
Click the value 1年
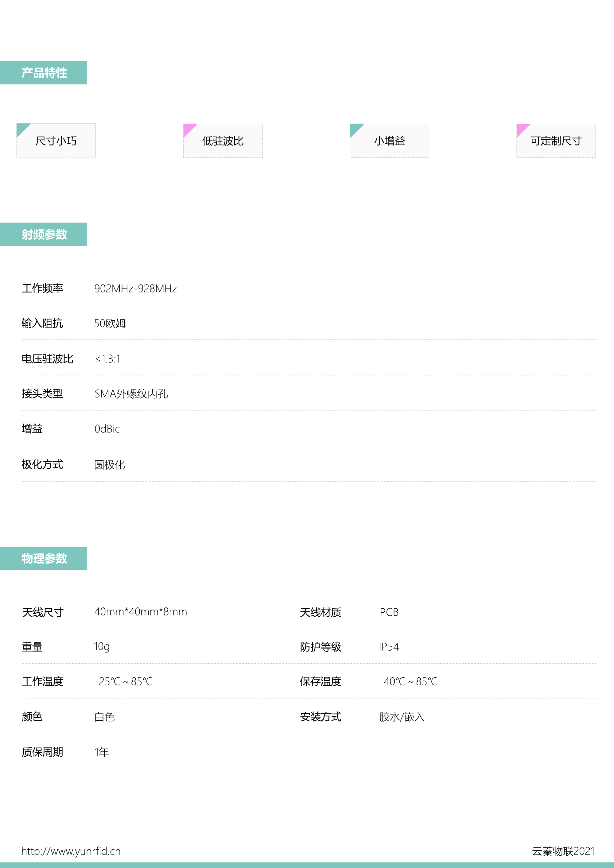coord(102,752)
